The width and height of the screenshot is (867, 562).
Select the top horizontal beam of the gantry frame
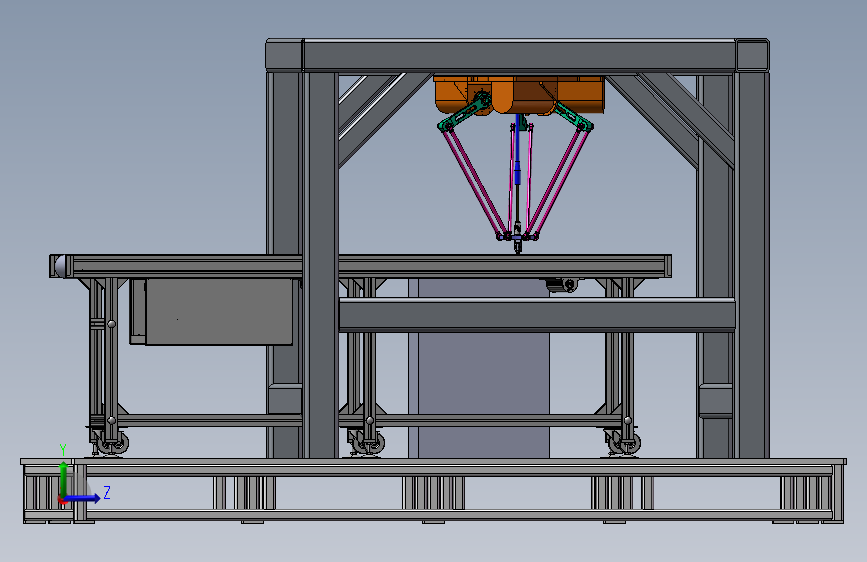pyautogui.click(x=519, y=55)
